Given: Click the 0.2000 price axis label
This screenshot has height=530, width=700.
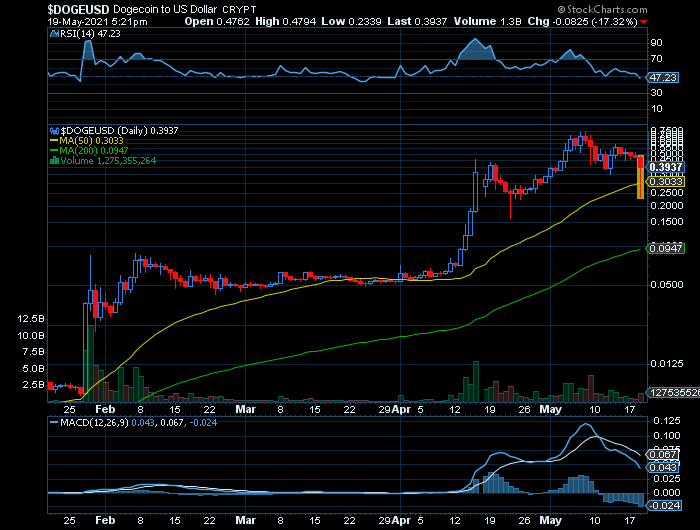Looking at the screenshot, I should [x=667, y=206].
